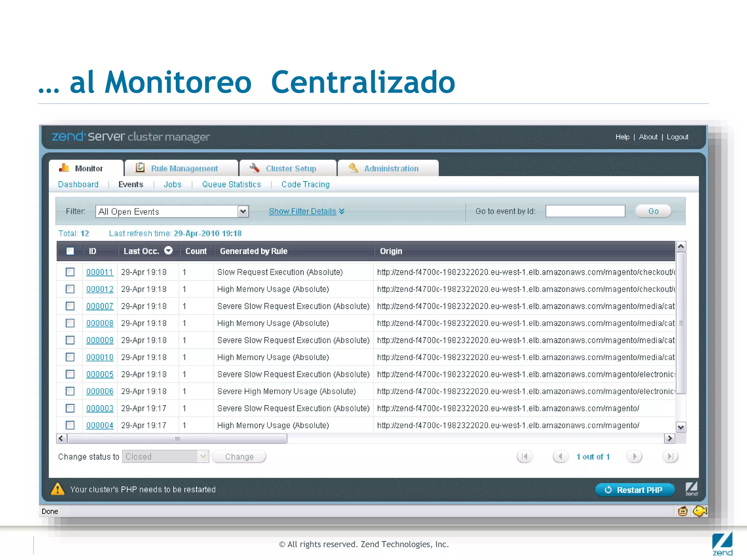Click the Administration key icon
The height and width of the screenshot is (560, 747).
click(353, 168)
